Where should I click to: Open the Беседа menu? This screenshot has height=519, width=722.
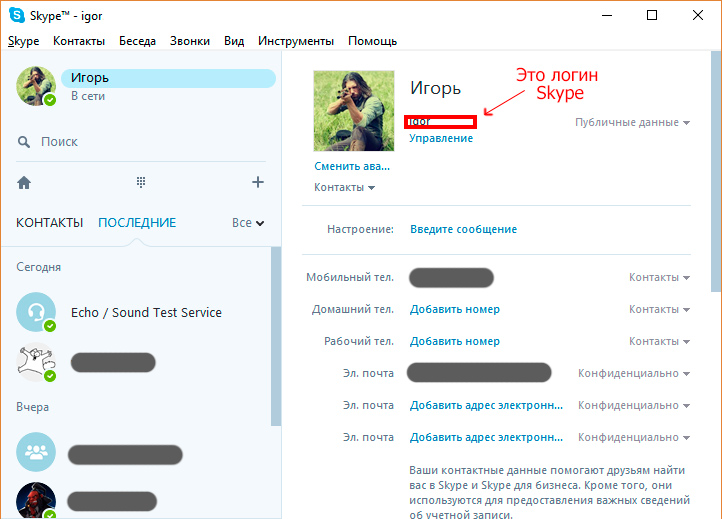click(137, 41)
